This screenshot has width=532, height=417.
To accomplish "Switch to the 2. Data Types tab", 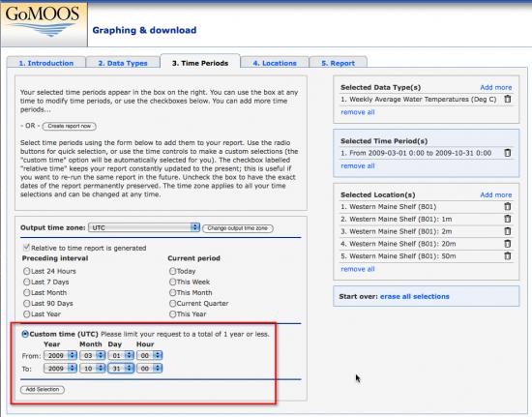I will (x=123, y=63).
